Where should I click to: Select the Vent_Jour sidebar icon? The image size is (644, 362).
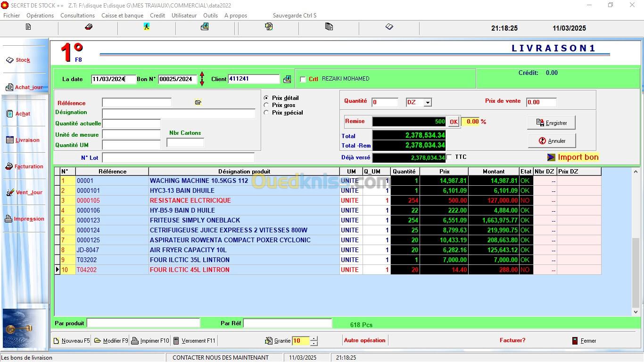pos(10,192)
